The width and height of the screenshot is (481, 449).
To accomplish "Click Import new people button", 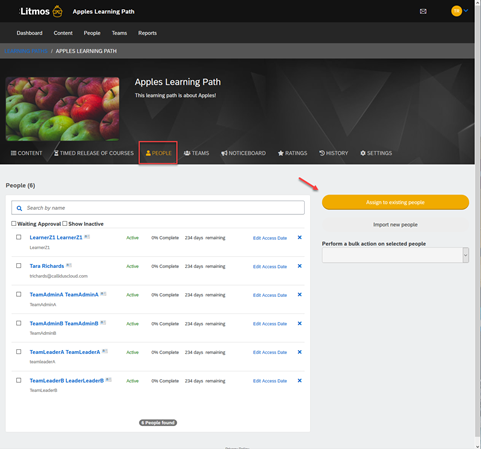I will point(395,225).
